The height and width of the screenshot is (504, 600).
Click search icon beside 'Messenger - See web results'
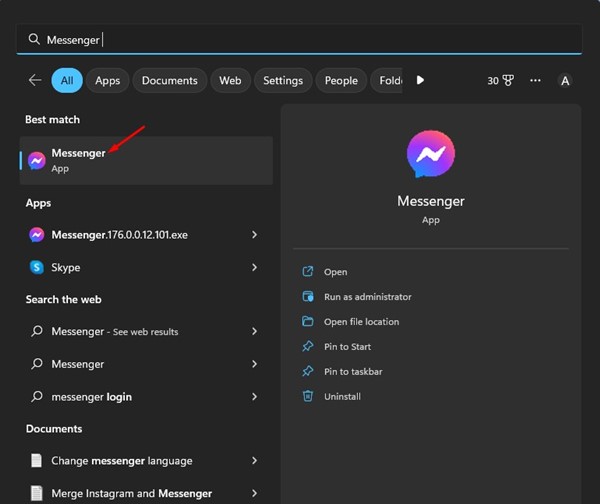[x=37, y=331]
